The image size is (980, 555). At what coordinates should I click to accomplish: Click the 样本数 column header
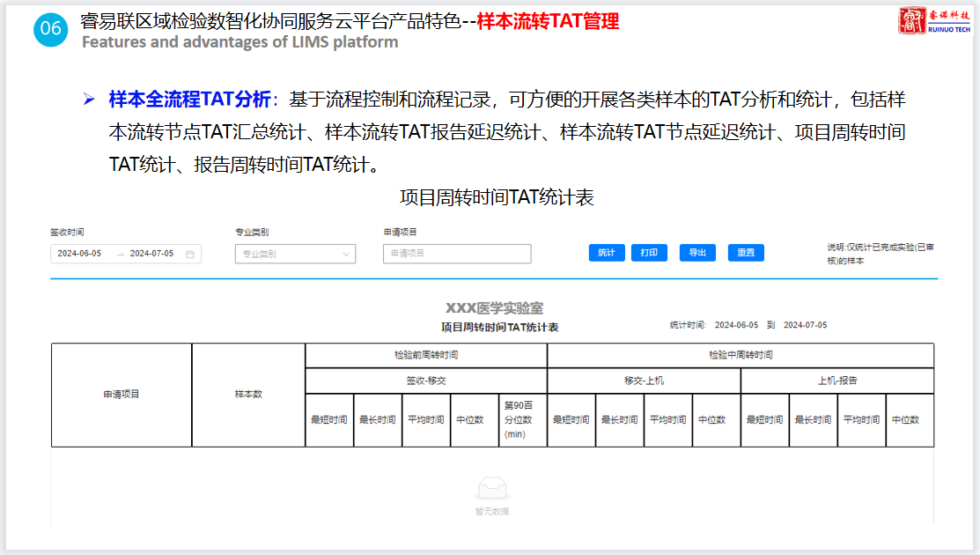(248, 395)
